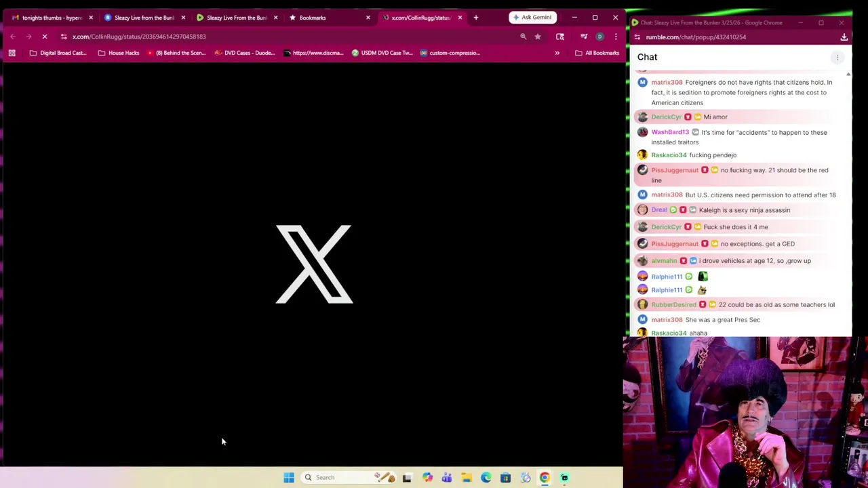Open the media controls icon in toolbar
Viewport: 868px width, 488px height.
584,37
